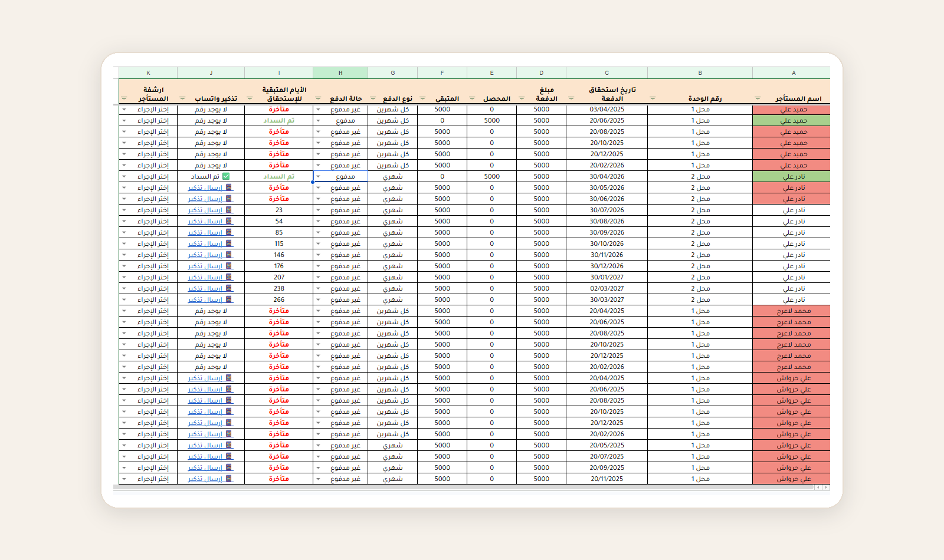Open إختر الإجراء dropdown in 30/04/2026 row
The image size is (944, 560).
[x=124, y=177]
